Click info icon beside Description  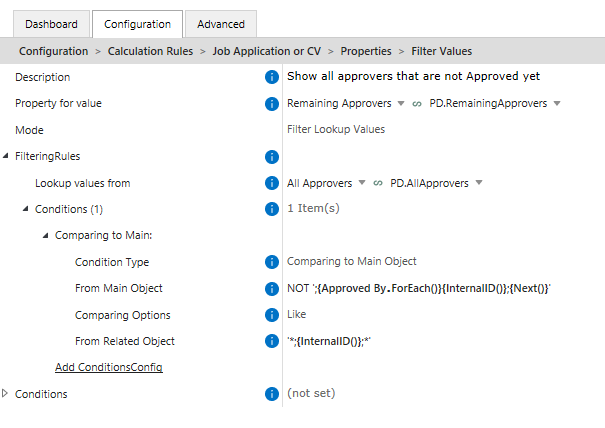pos(272,77)
